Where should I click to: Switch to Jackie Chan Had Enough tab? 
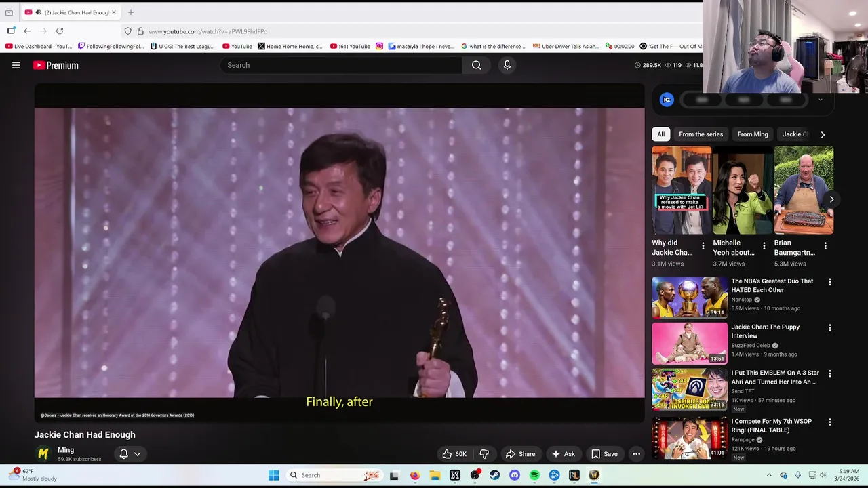click(x=71, y=12)
